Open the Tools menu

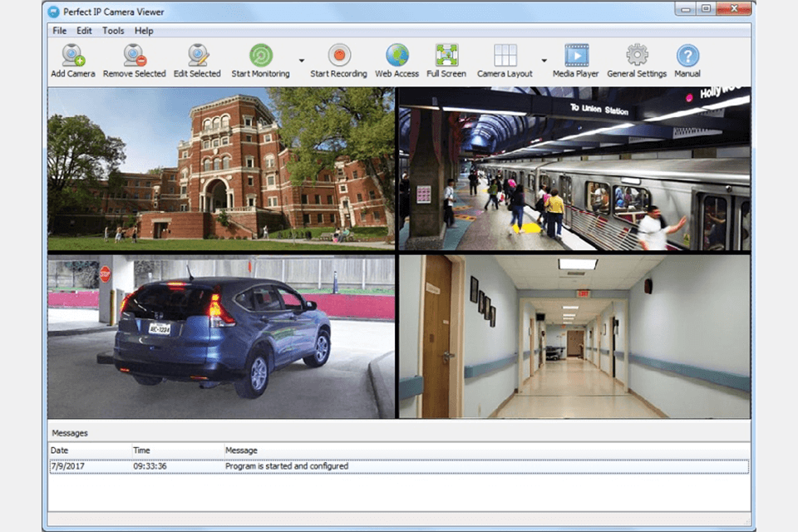click(x=113, y=31)
